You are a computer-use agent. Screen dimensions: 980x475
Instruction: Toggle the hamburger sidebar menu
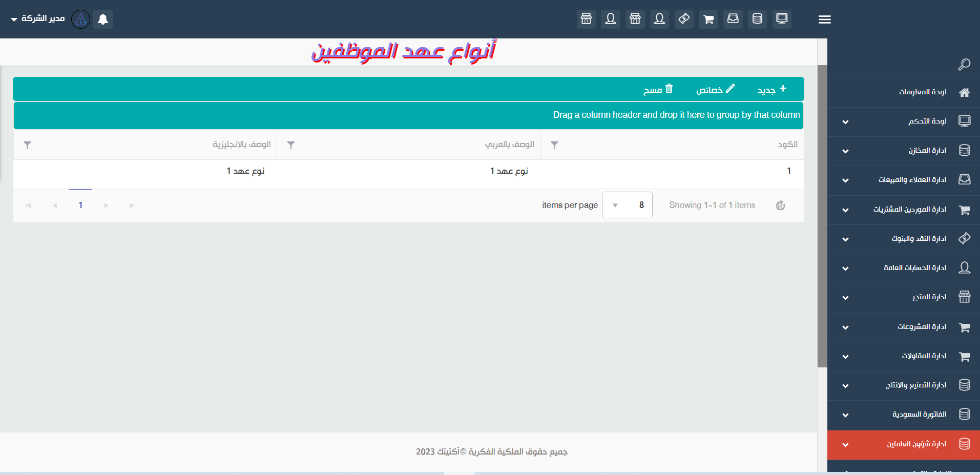tap(824, 19)
